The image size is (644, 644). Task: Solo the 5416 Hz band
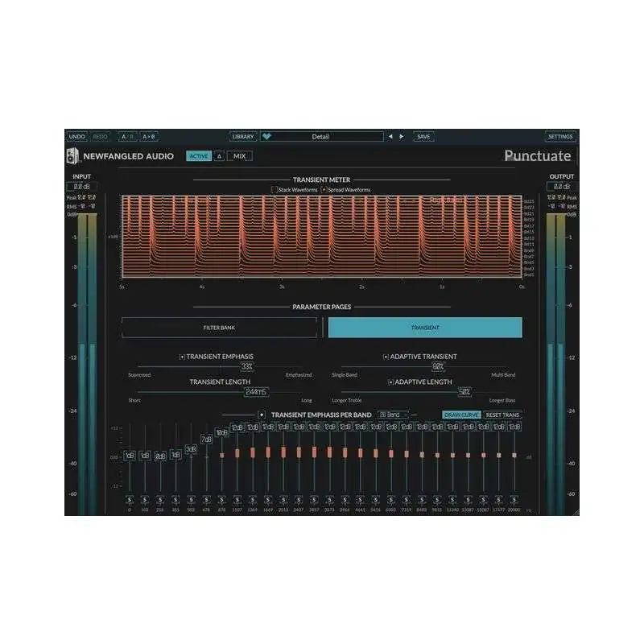click(x=376, y=500)
